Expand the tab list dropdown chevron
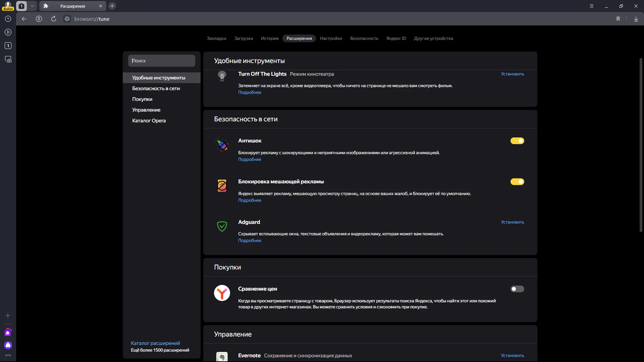 point(32,6)
